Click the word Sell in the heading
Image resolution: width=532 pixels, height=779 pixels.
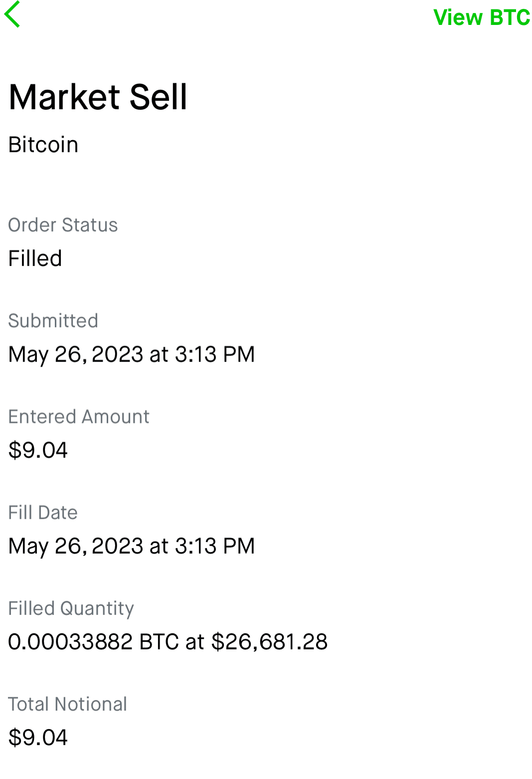coord(158,97)
